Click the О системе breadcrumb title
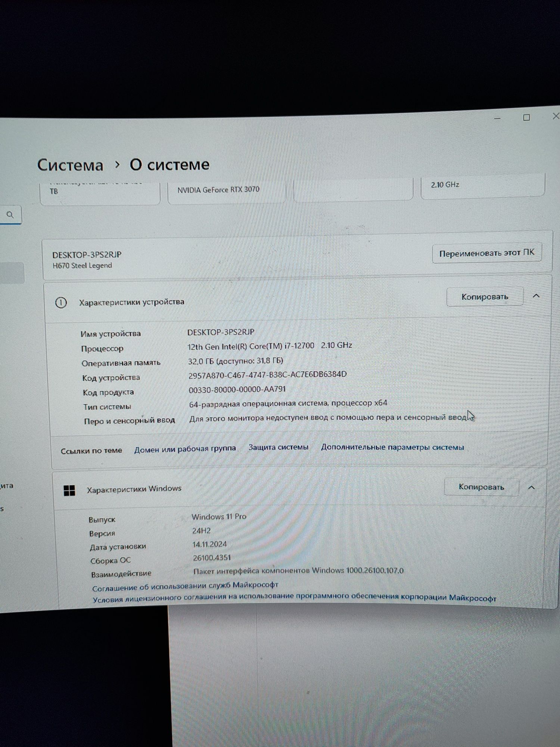This screenshot has height=747, width=560. [169, 164]
